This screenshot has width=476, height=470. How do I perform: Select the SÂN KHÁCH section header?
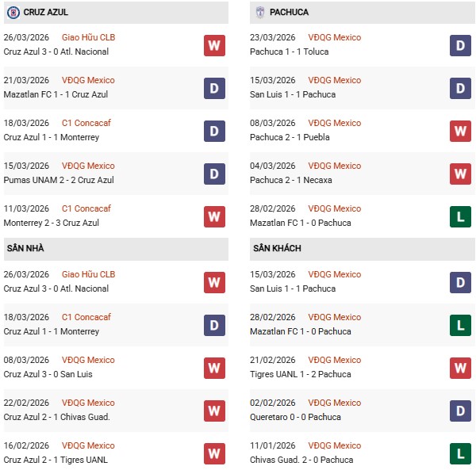point(279,248)
